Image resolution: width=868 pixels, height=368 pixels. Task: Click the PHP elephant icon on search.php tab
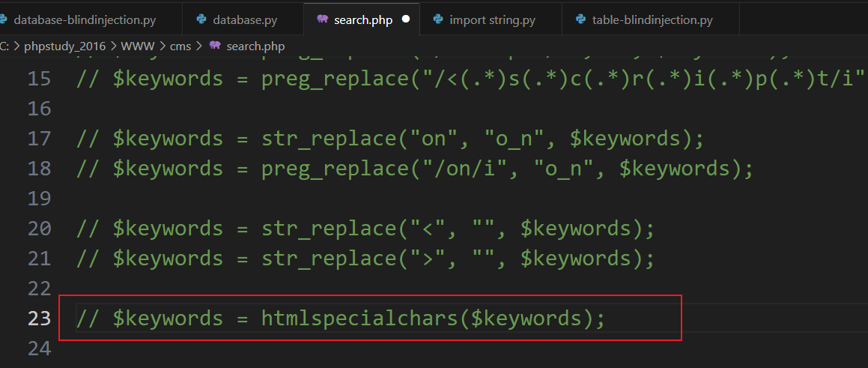pyautogui.click(x=323, y=20)
